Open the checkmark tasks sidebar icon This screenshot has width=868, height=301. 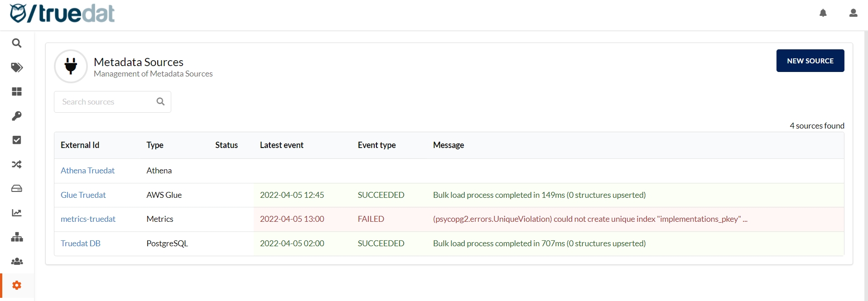tap(17, 140)
